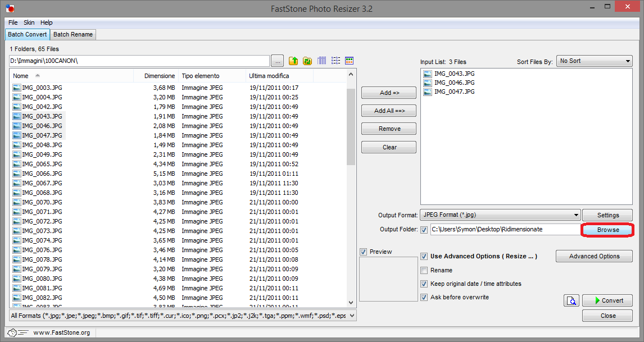Open the Output Format dropdown
This screenshot has height=342, width=644.
(500, 215)
